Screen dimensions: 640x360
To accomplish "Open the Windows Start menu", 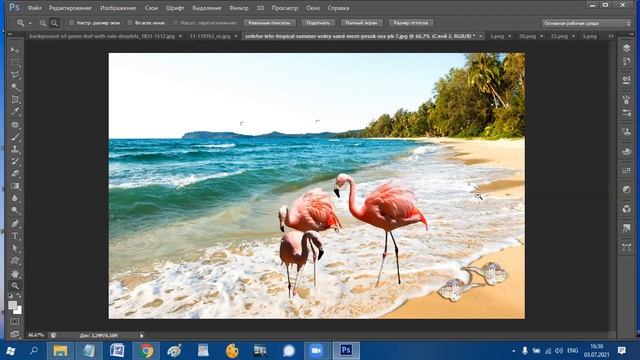I will tap(11, 351).
